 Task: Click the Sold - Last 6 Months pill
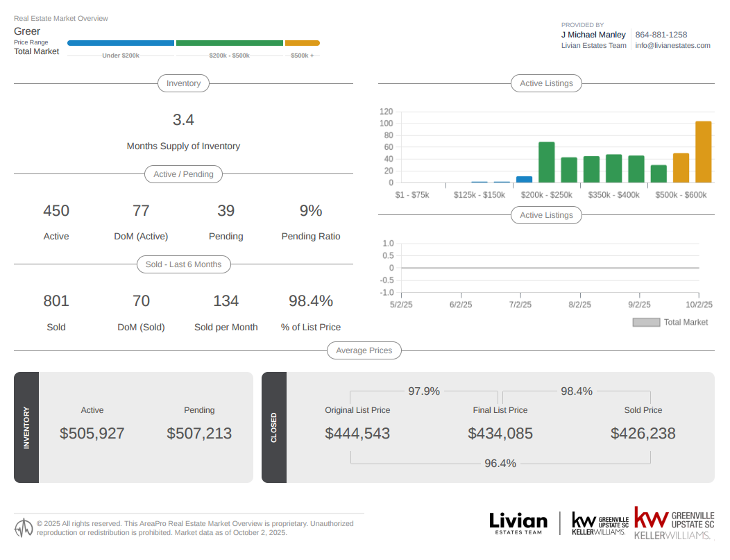[x=183, y=264]
